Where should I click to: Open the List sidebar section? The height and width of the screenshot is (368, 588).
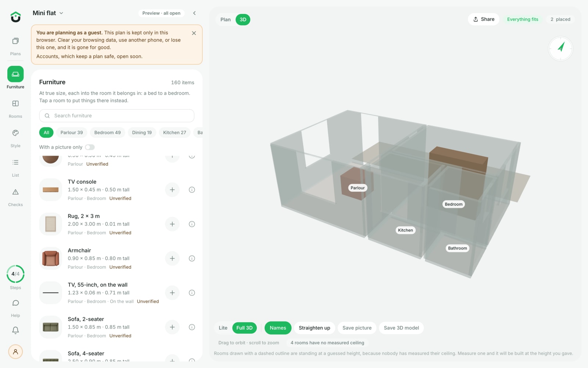[x=15, y=167]
